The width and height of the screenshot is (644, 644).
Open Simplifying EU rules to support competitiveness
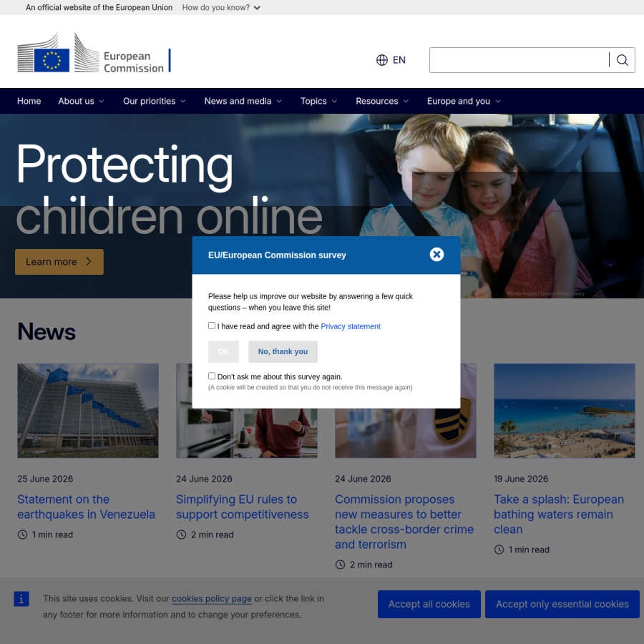[243, 507]
